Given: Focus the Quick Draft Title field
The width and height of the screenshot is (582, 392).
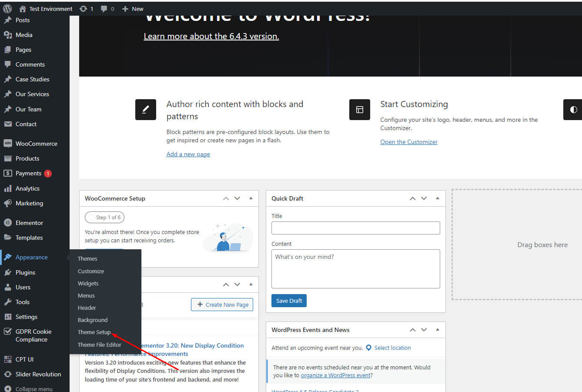Looking at the screenshot, I should click(x=355, y=228).
